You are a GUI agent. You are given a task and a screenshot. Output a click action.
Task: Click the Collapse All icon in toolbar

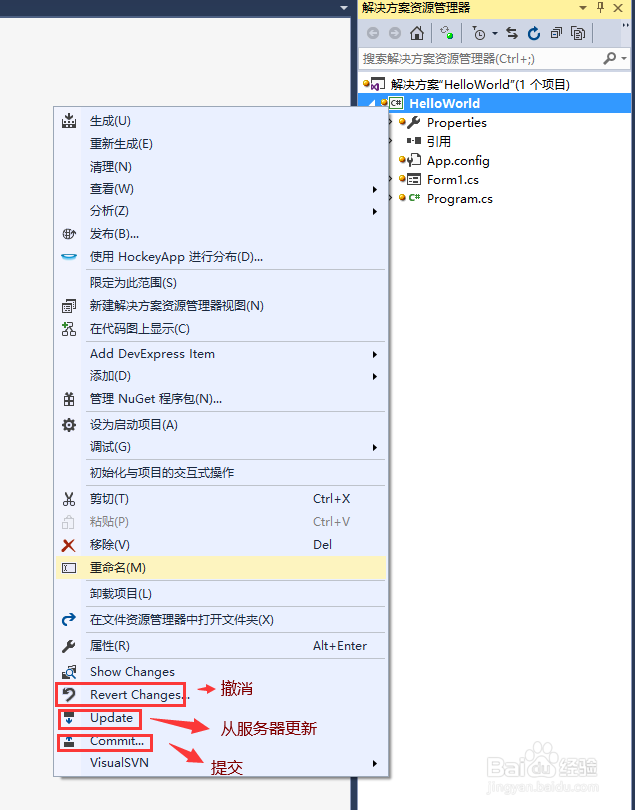click(x=556, y=34)
